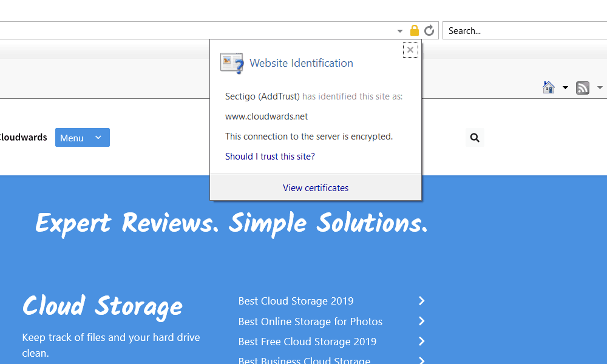
Task: Click 'This connection to the server is encrypted.' text
Action: click(x=309, y=136)
